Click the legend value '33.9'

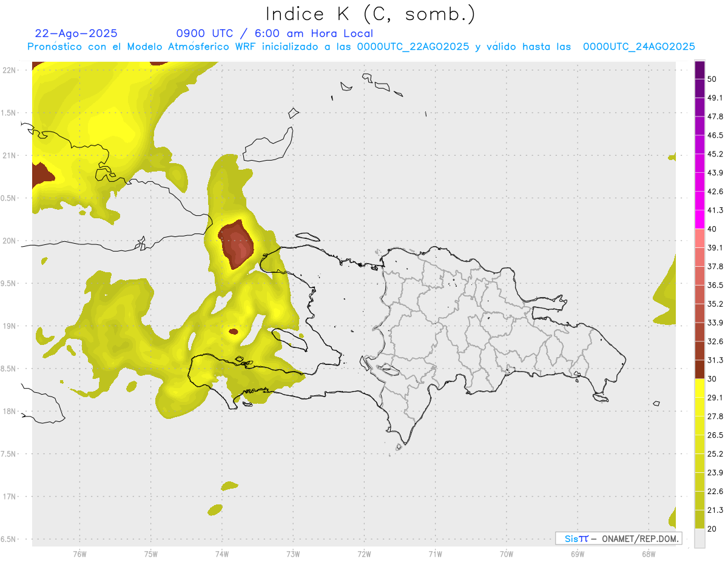tap(715, 323)
